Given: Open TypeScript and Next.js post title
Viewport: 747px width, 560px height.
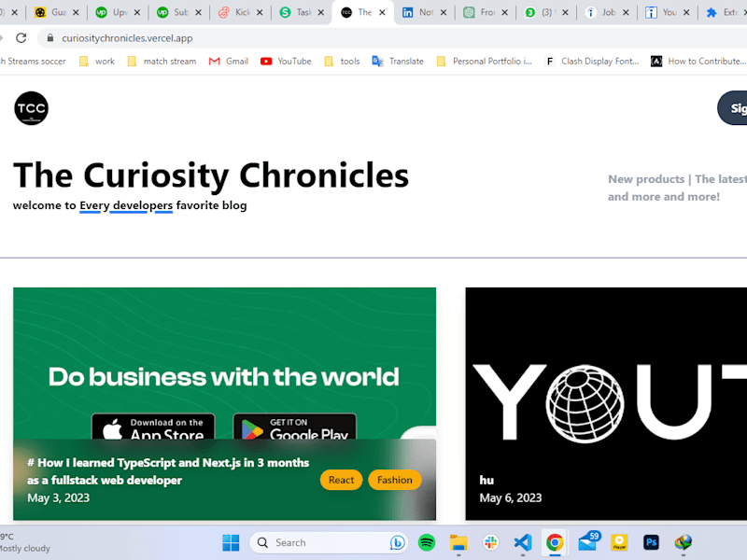Looking at the screenshot, I should pos(168,471).
